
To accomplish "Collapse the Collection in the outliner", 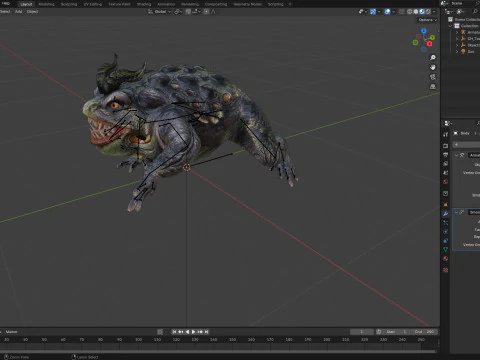I will point(451,26).
